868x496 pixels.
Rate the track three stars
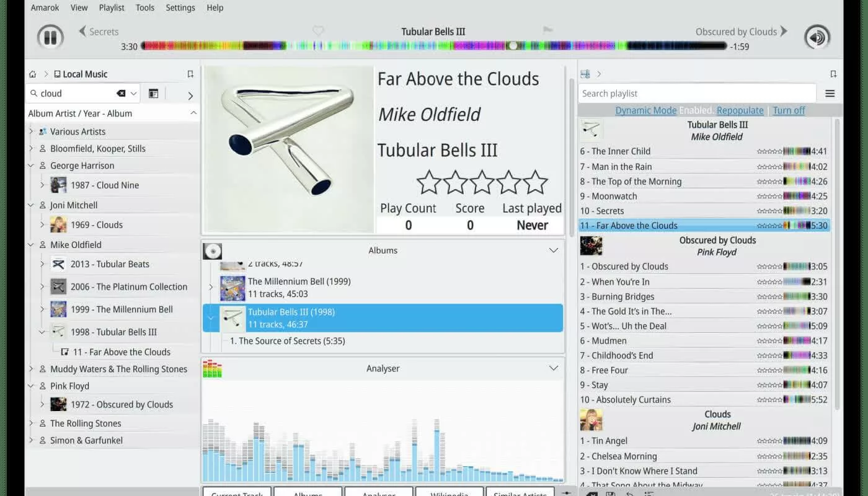pos(482,183)
